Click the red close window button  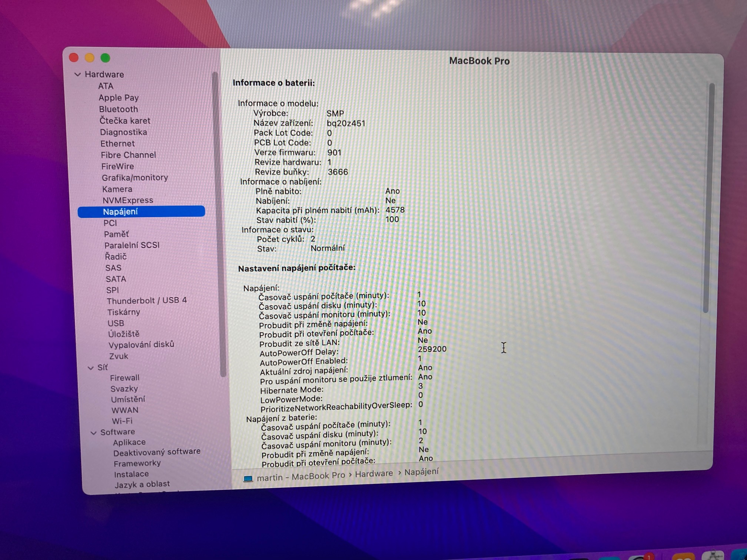(x=74, y=57)
